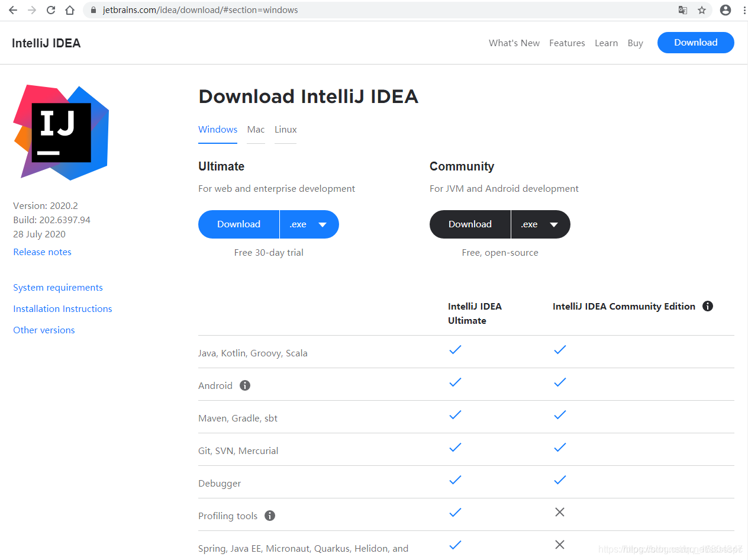Open Features menu item
The height and width of the screenshot is (560, 748).
tap(567, 43)
